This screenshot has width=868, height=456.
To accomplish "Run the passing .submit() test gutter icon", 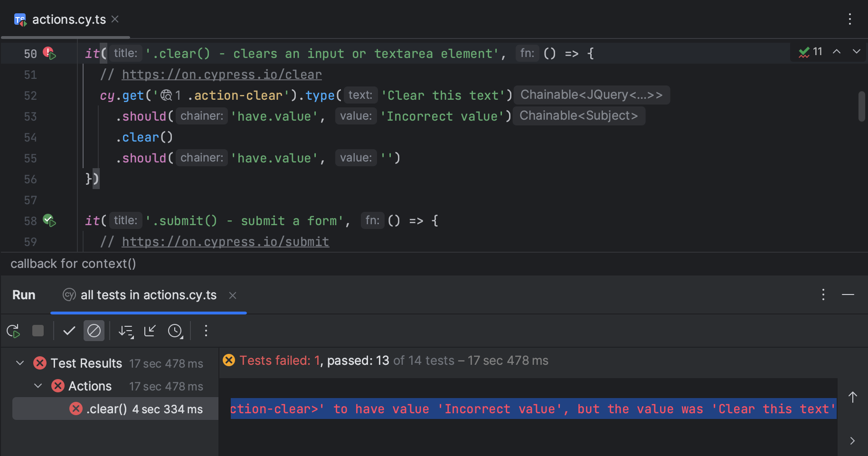I will click(48, 220).
